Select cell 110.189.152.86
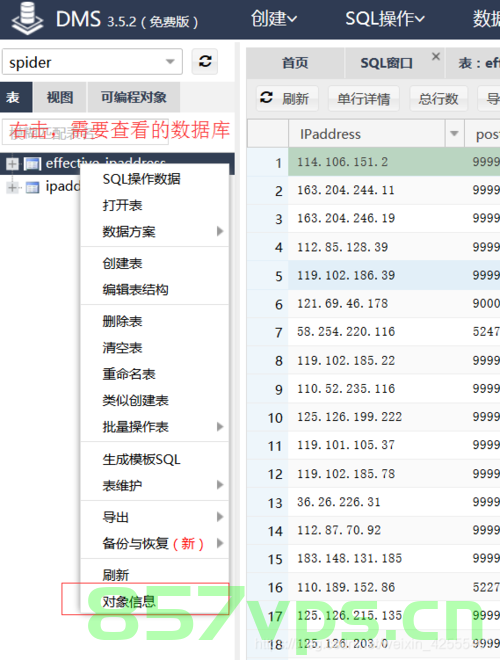Image resolution: width=500 pixels, height=660 pixels. (376, 587)
